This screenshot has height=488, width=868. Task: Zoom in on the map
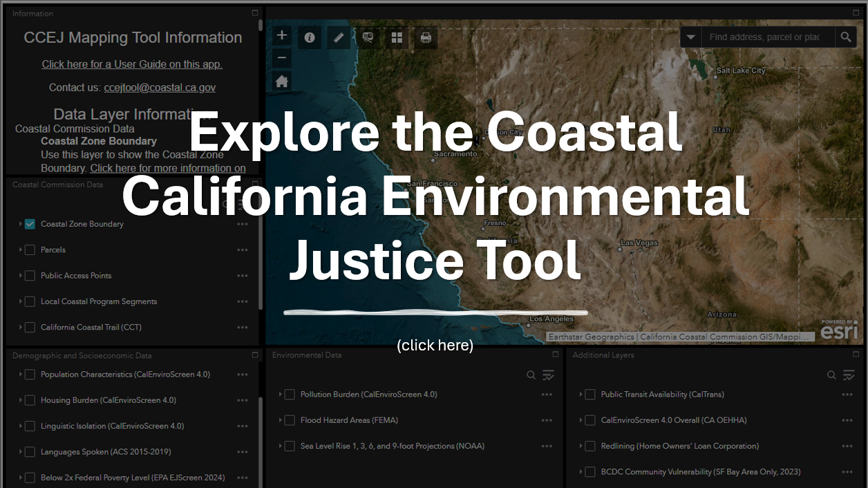(281, 36)
